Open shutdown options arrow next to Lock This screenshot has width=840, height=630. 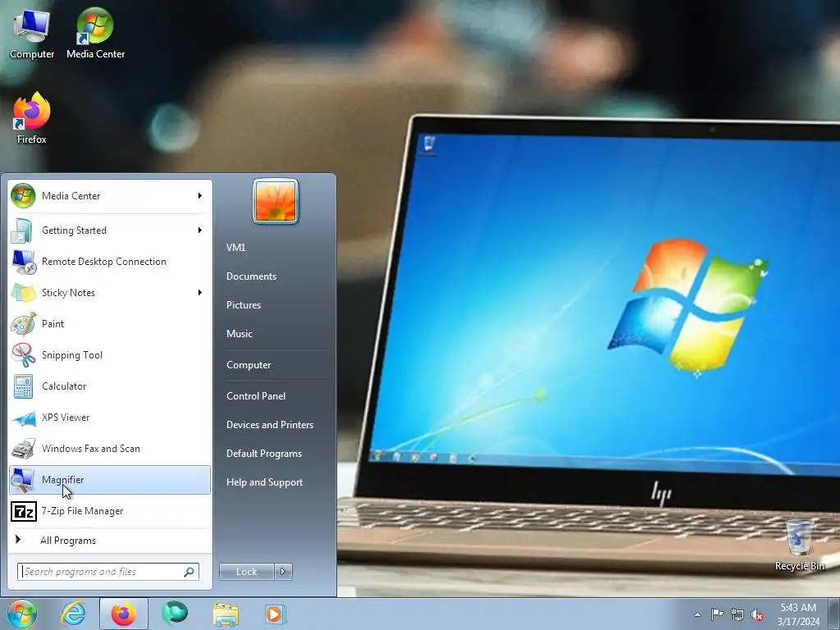[283, 572]
